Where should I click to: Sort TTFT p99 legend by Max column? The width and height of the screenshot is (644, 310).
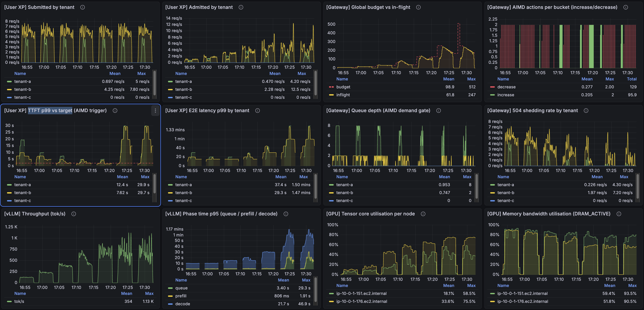145,177
